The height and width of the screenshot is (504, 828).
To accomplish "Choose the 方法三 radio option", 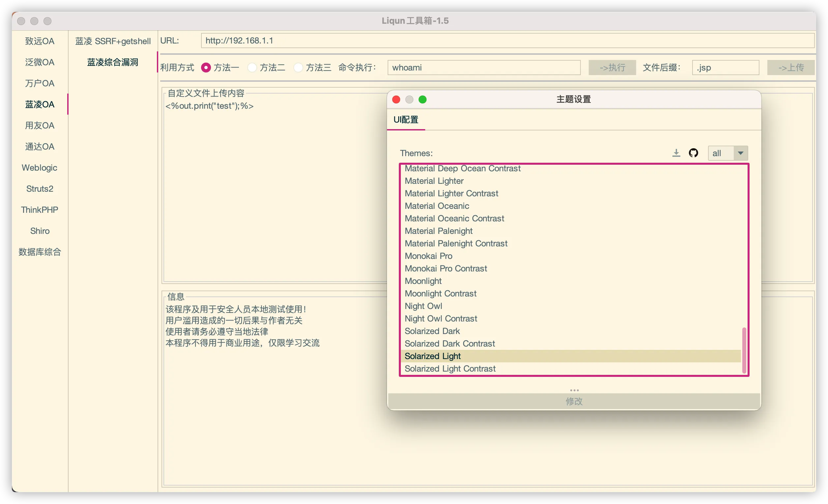I will click(298, 68).
